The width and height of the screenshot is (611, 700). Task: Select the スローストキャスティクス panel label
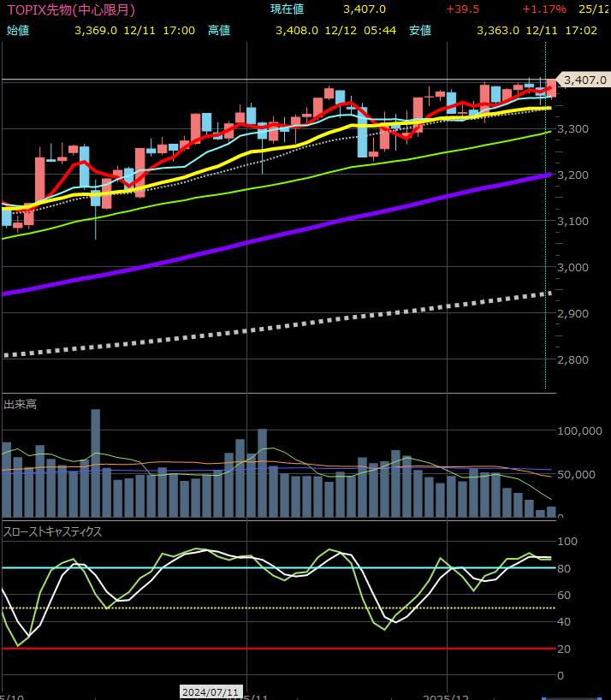click(x=52, y=531)
